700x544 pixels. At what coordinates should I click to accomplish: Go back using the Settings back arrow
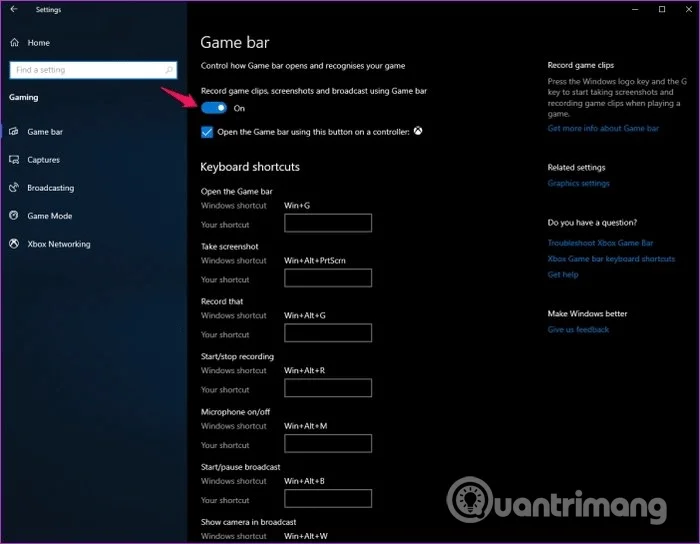[14, 9]
